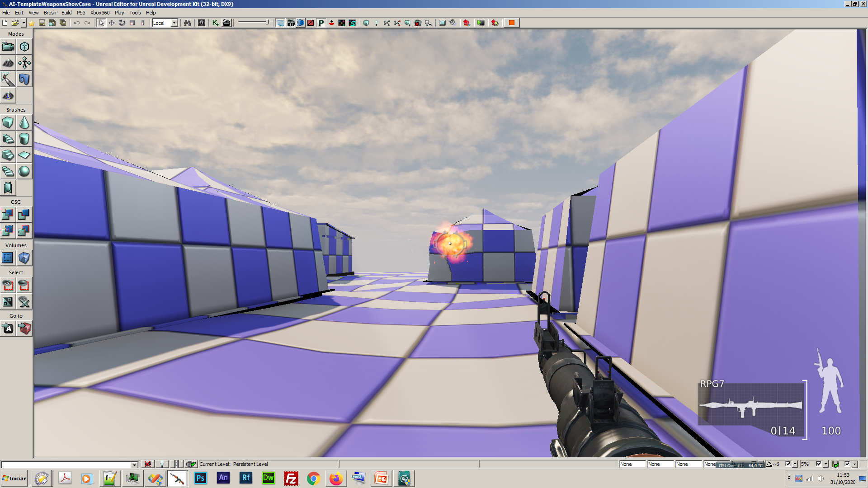
Task: Choose the Cube brush builder
Action: 8,122
